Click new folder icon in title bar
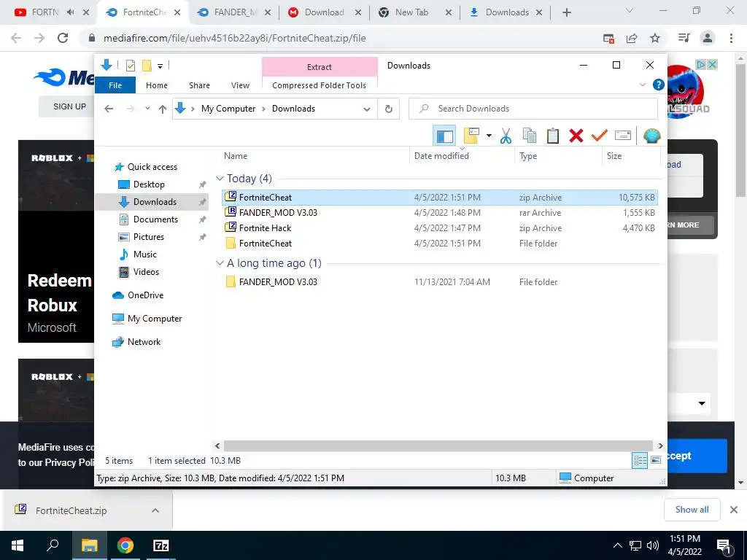 point(147,66)
